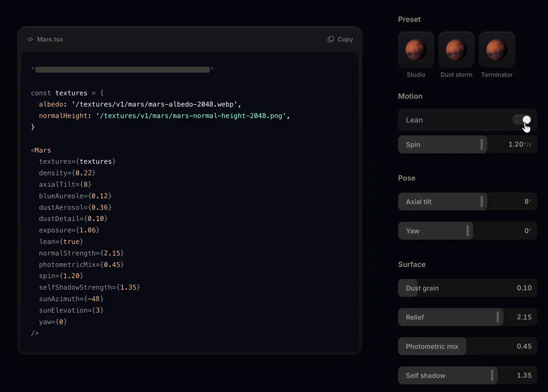
Task: Click the 'sunAzimuth={-48}' code line
Action: click(71, 299)
